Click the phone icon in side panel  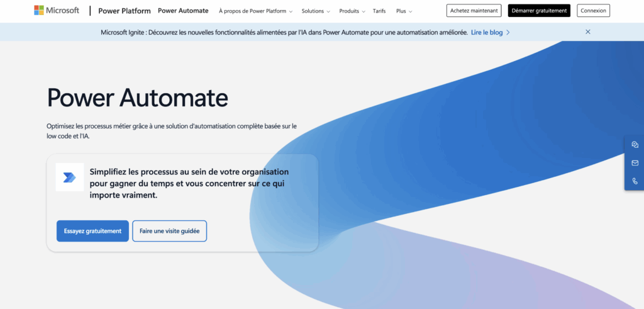pos(635,181)
